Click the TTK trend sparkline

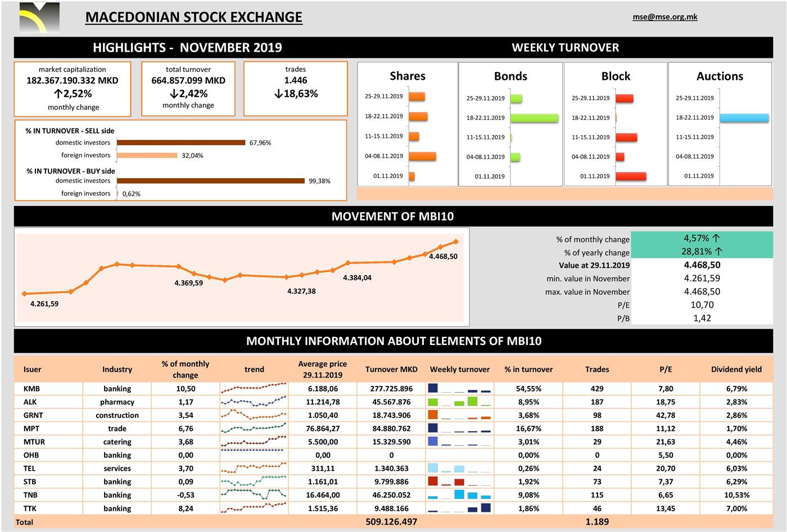[x=254, y=508]
